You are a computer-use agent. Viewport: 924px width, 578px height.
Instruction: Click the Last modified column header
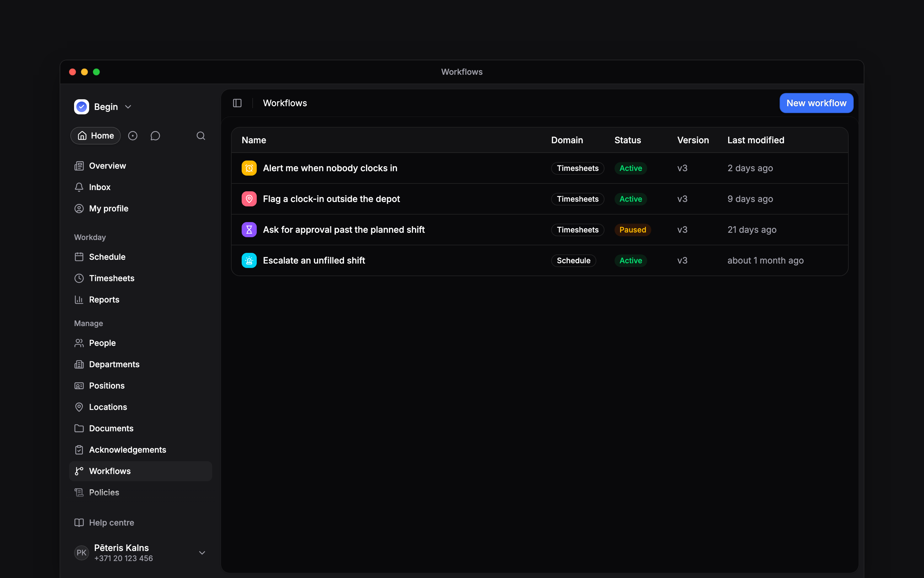(x=756, y=140)
